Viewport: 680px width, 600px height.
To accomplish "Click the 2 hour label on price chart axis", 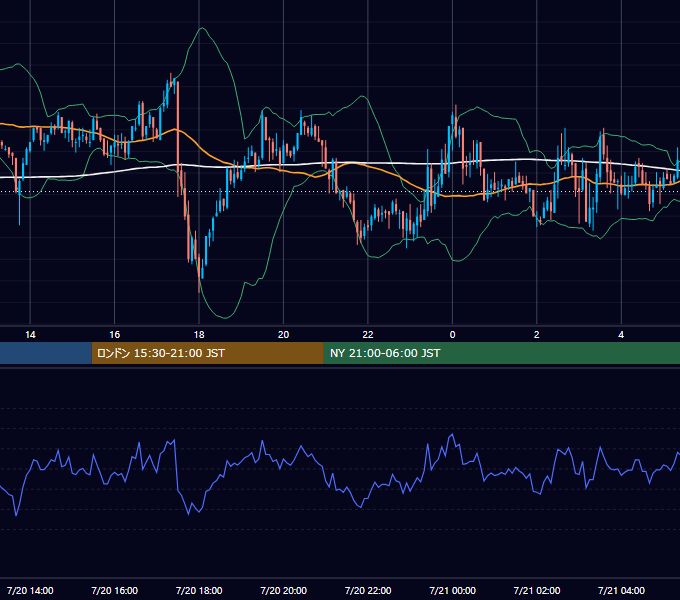I will 536,335.
